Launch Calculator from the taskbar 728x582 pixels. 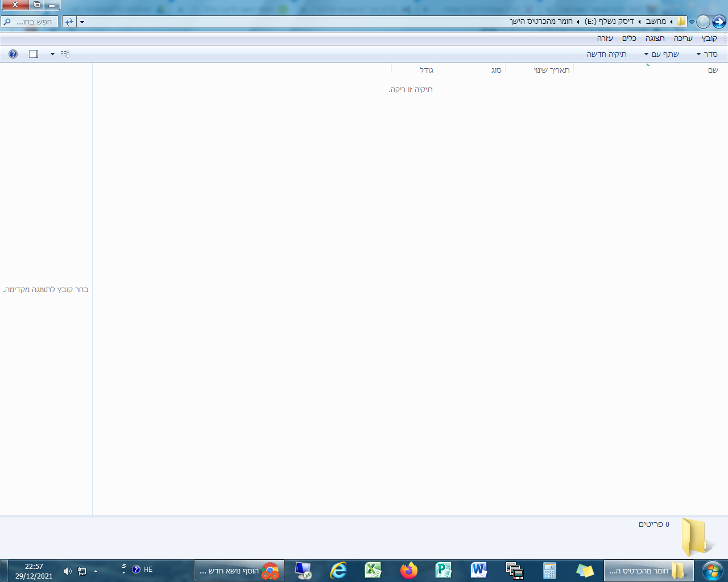(549, 571)
